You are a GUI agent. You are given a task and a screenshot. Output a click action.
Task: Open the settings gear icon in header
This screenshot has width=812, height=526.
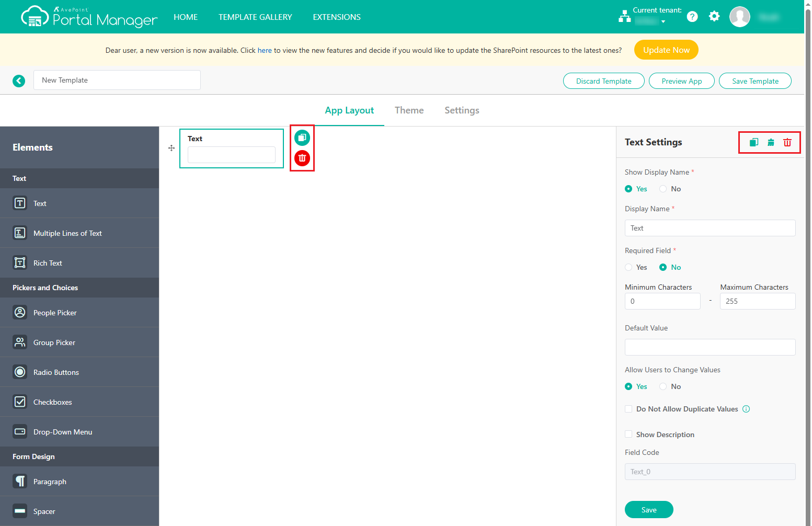point(714,17)
